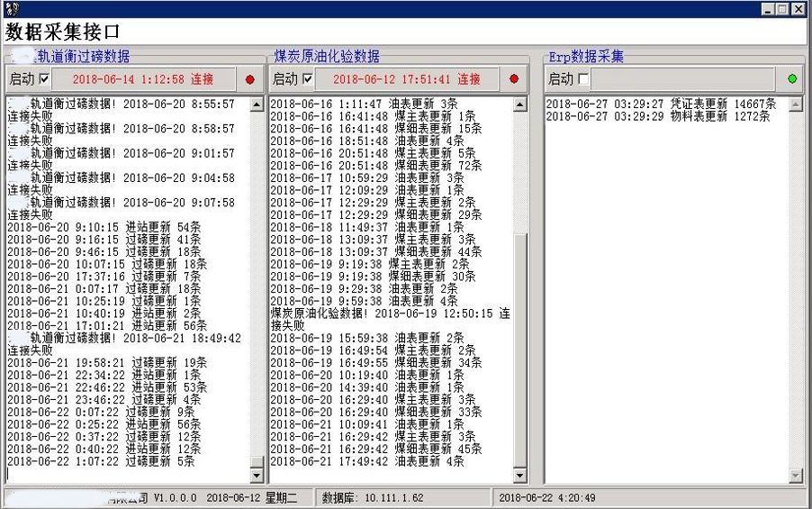812x509 pixels.
Task: Click the application icon in title bar
Action: [x=12, y=9]
